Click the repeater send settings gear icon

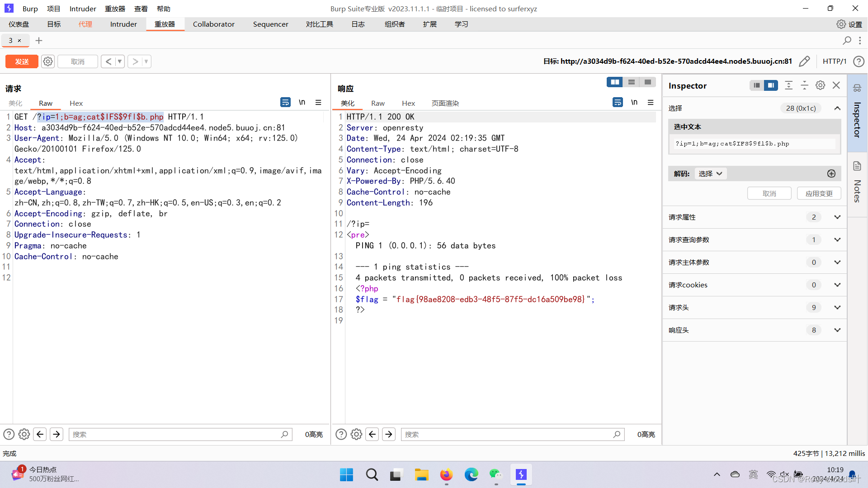48,61
